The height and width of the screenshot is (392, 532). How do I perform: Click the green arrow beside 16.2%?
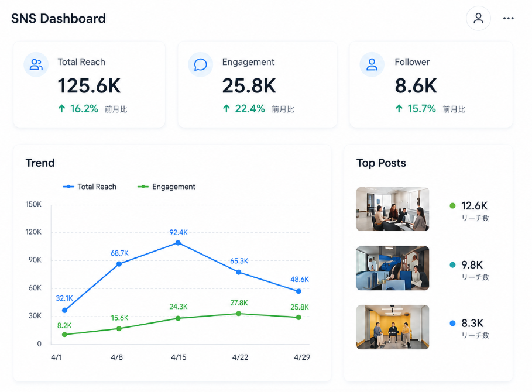click(x=61, y=108)
